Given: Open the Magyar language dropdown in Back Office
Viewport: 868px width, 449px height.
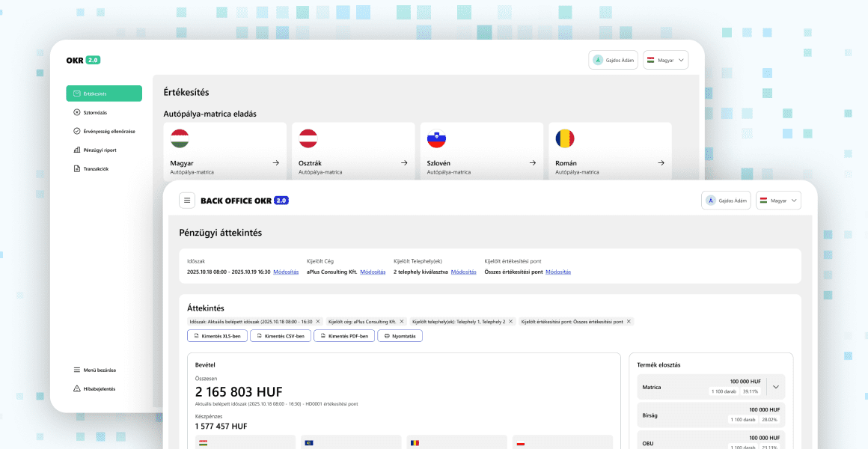Looking at the screenshot, I should pos(778,201).
